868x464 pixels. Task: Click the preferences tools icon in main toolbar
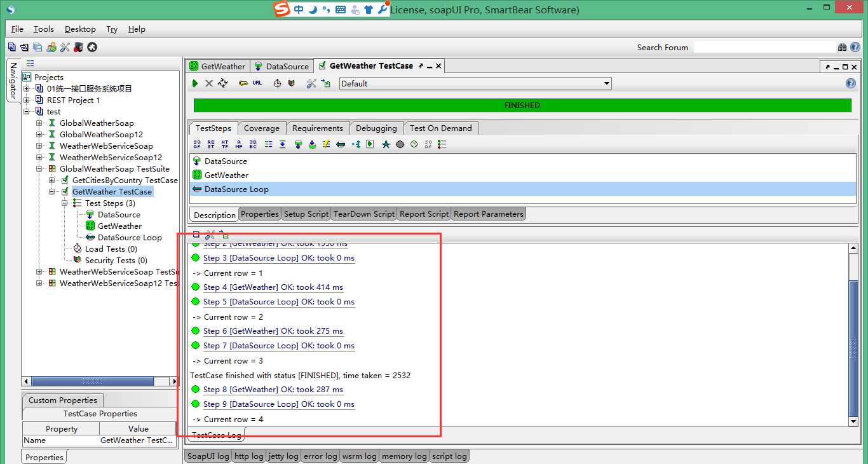(x=65, y=47)
